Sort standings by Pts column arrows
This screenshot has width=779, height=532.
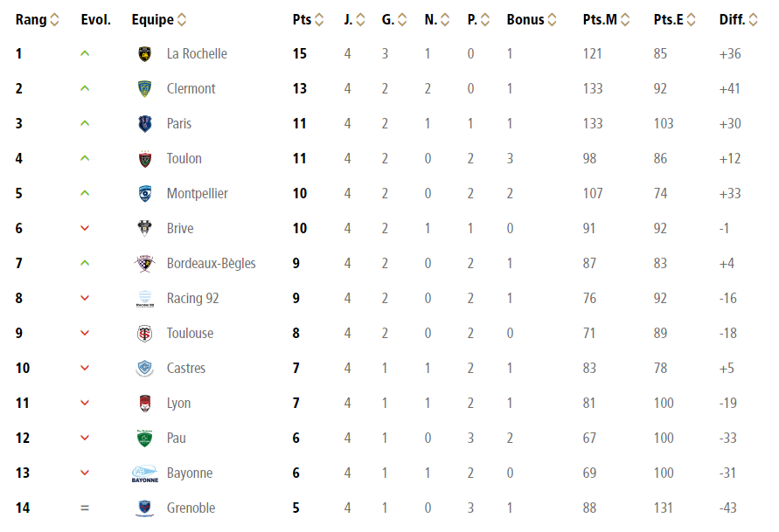tap(319, 20)
